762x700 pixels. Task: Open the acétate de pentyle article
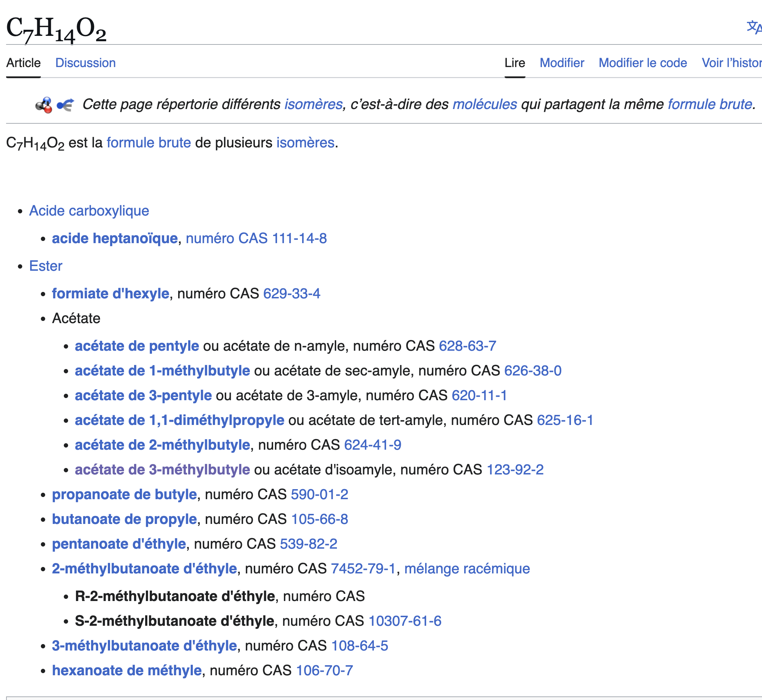click(137, 346)
